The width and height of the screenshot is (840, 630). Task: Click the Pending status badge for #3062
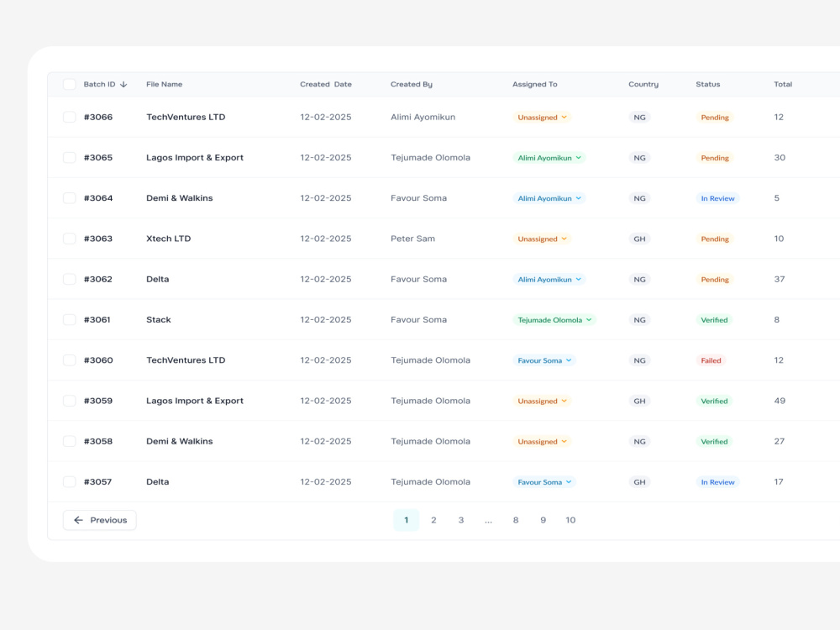click(x=715, y=280)
